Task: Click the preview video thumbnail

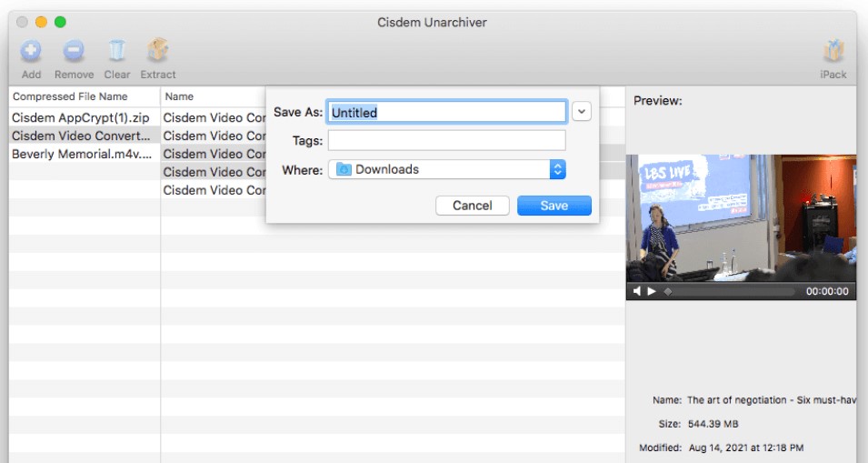Action: click(x=741, y=218)
